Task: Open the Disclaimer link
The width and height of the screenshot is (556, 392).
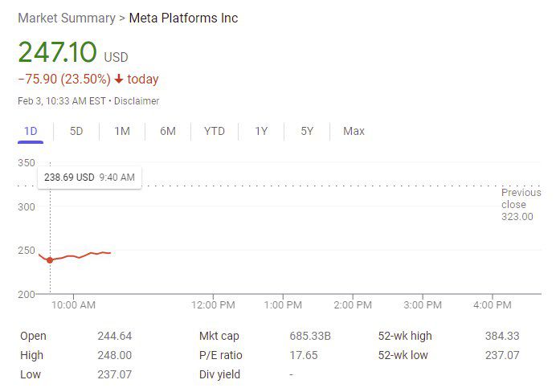Action: point(137,101)
